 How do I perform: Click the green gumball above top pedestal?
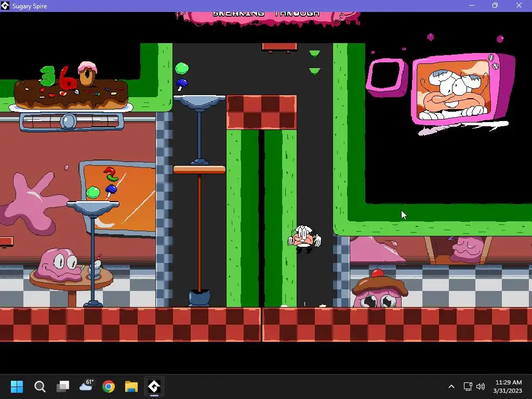182,68
